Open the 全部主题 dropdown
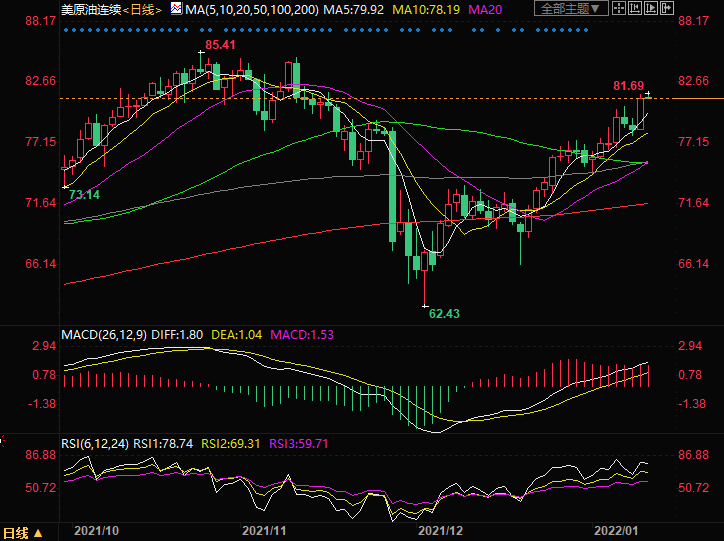 570,8
